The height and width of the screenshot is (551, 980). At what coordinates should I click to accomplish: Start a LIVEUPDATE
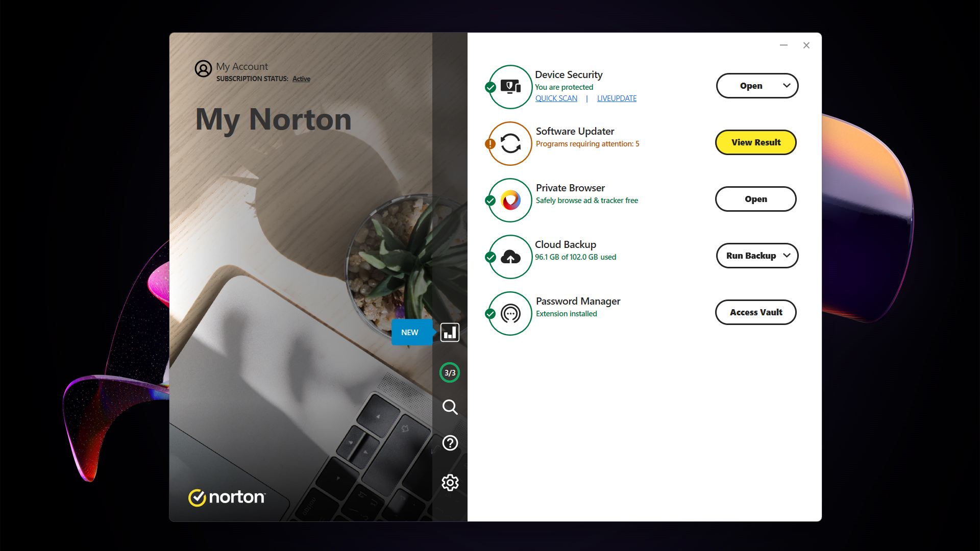coord(616,98)
